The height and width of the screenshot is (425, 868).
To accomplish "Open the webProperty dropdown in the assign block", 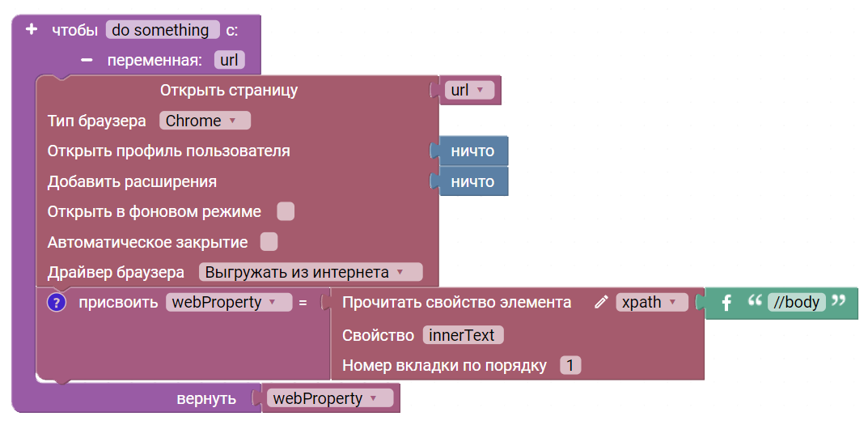I will (x=229, y=302).
